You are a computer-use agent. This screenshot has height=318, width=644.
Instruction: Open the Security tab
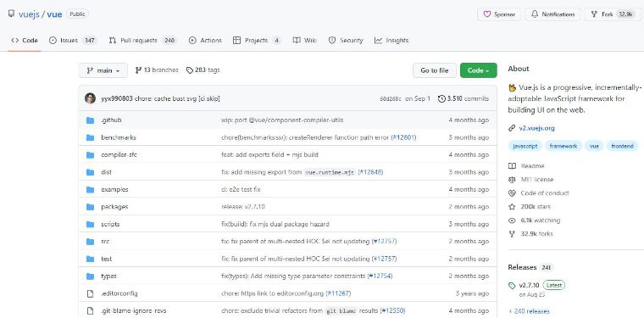coord(346,41)
